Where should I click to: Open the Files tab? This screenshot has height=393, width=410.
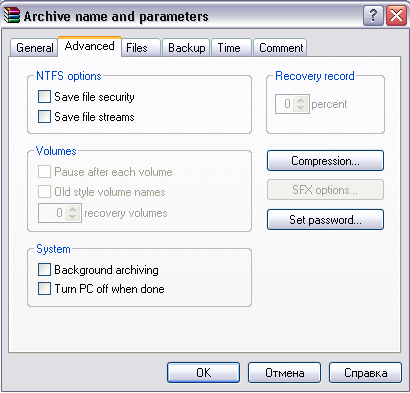click(141, 48)
